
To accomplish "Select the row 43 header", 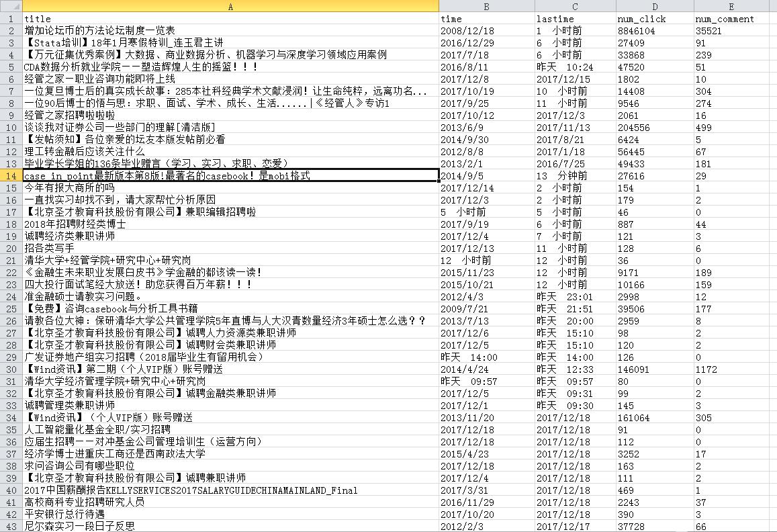I will [11, 527].
